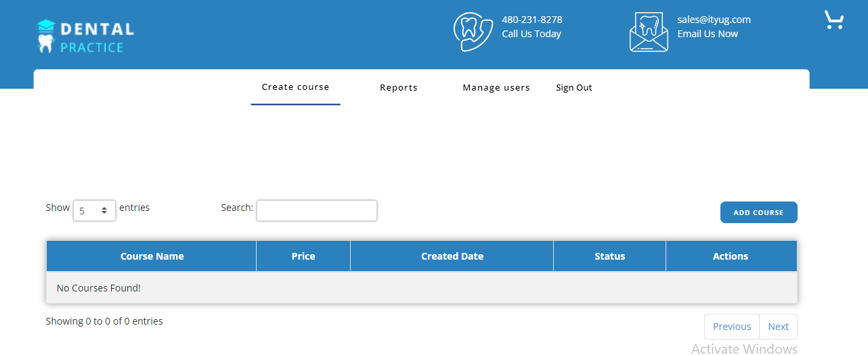Sort by Course Name column header

(x=152, y=256)
